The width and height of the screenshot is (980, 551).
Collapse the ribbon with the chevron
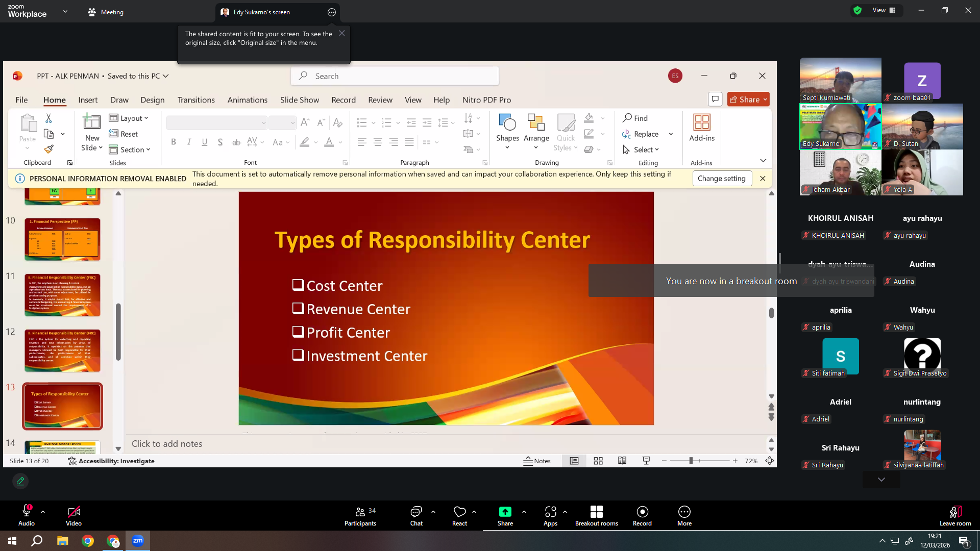tap(763, 161)
